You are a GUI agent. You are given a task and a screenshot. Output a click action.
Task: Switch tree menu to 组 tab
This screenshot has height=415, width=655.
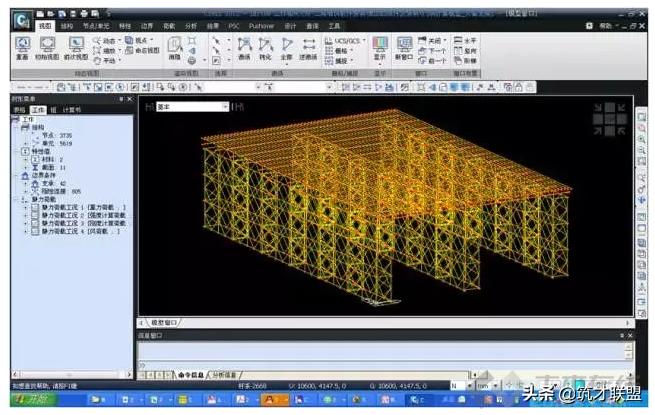pyautogui.click(x=53, y=110)
